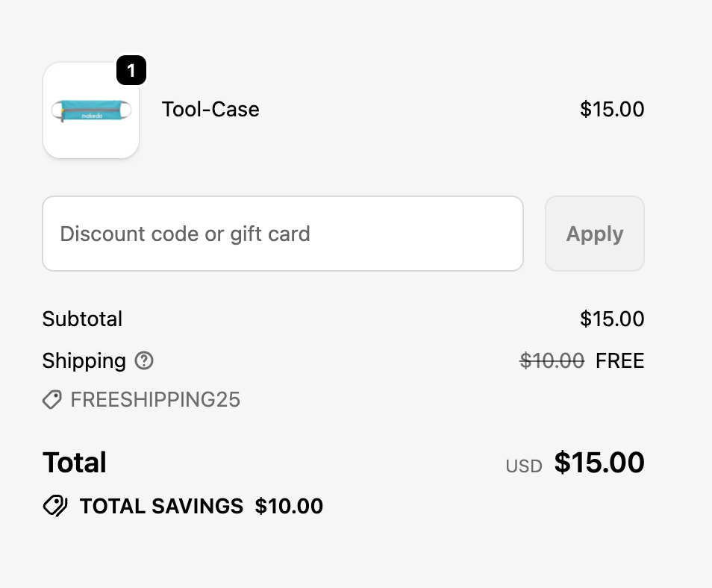
Task: Click the Tool-Case item price $15.00
Action: [612, 109]
